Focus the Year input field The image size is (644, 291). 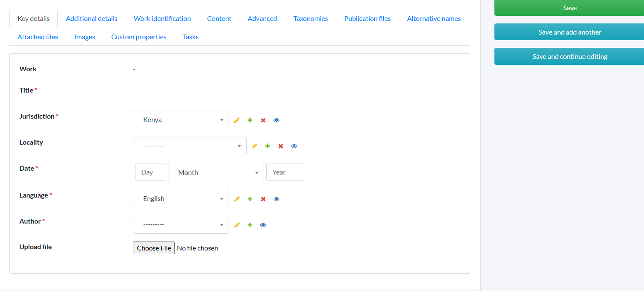click(285, 172)
